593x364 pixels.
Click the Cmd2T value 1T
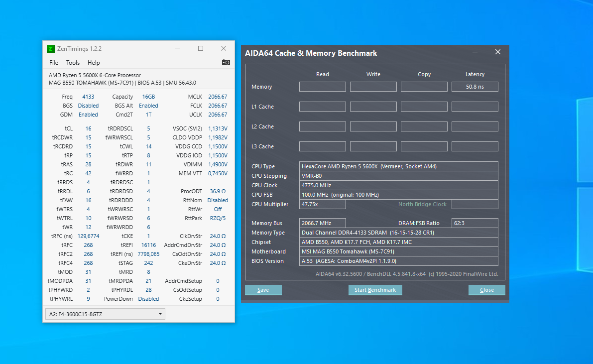149,115
